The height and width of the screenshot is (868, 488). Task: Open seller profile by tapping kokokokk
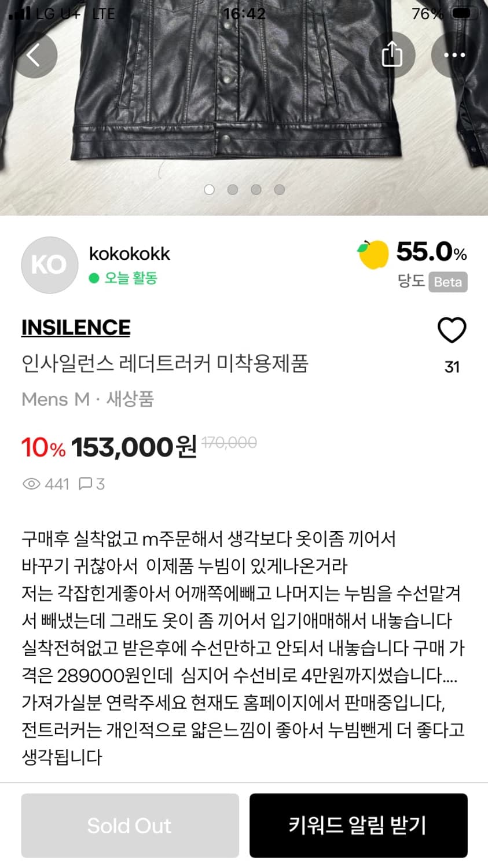point(129,253)
